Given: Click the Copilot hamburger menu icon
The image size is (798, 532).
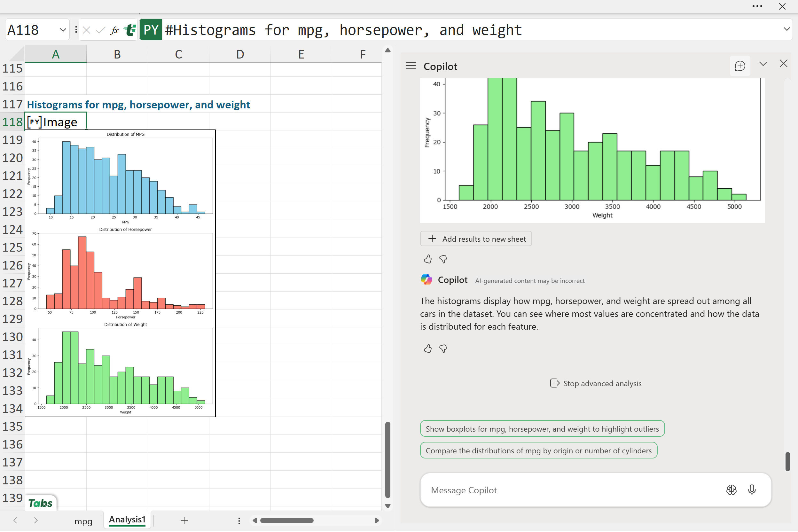Looking at the screenshot, I should coord(411,66).
